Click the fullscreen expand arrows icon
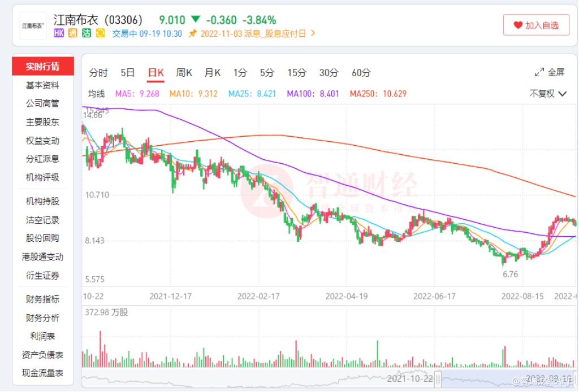The width and height of the screenshot is (579, 392). pyautogui.click(x=539, y=72)
